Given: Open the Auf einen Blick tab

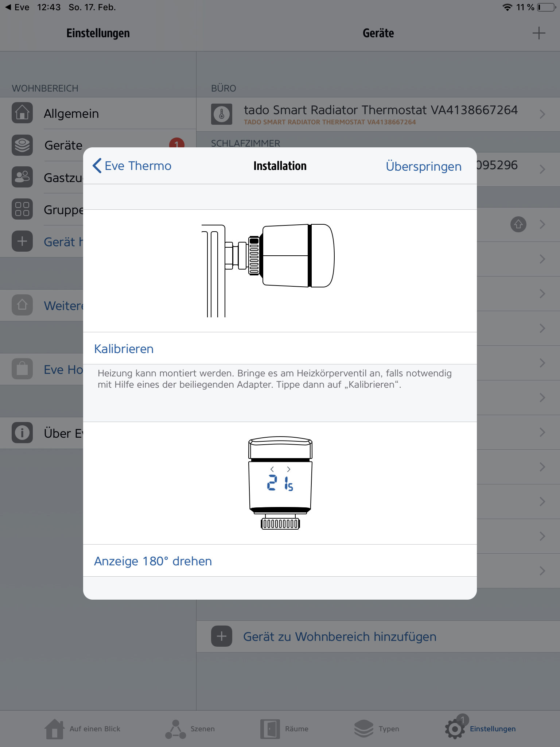Looking at the screenshot, I should 82,729.
